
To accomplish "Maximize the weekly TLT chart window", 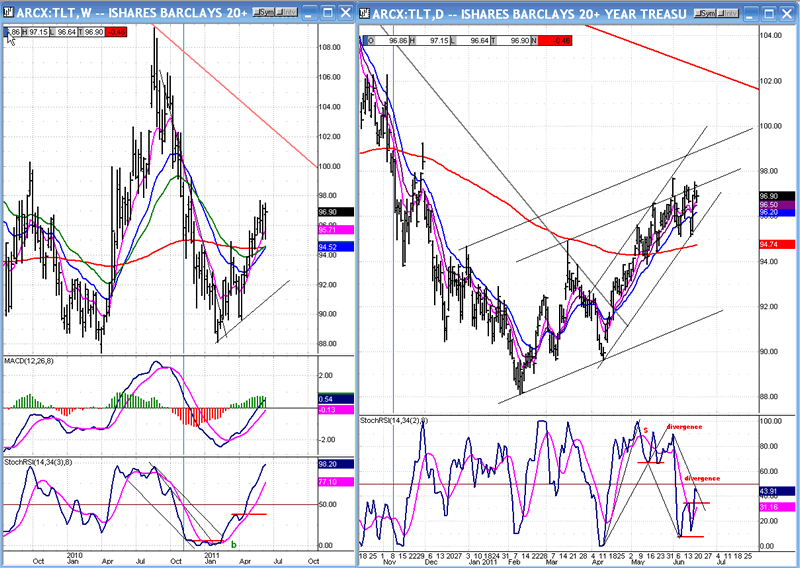I will click(325, 11).
